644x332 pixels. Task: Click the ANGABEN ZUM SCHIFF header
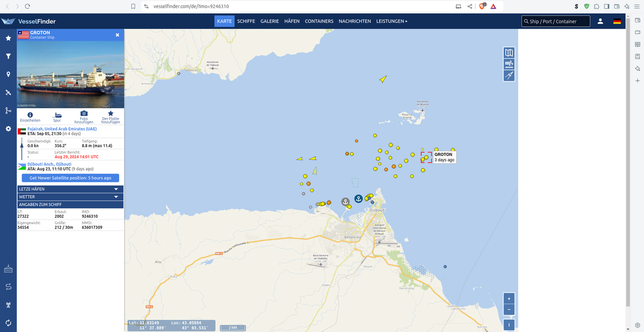(x=70, y=205)
